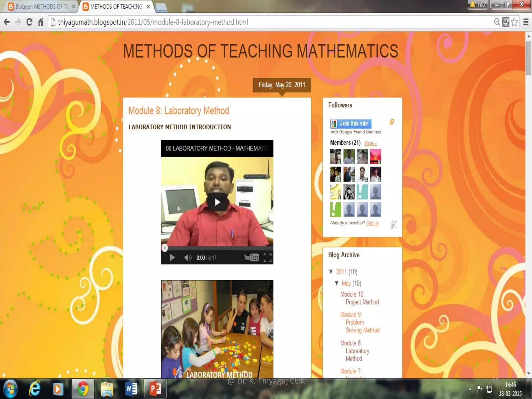Select the Chrome taskbar icon

pos(83,389)
